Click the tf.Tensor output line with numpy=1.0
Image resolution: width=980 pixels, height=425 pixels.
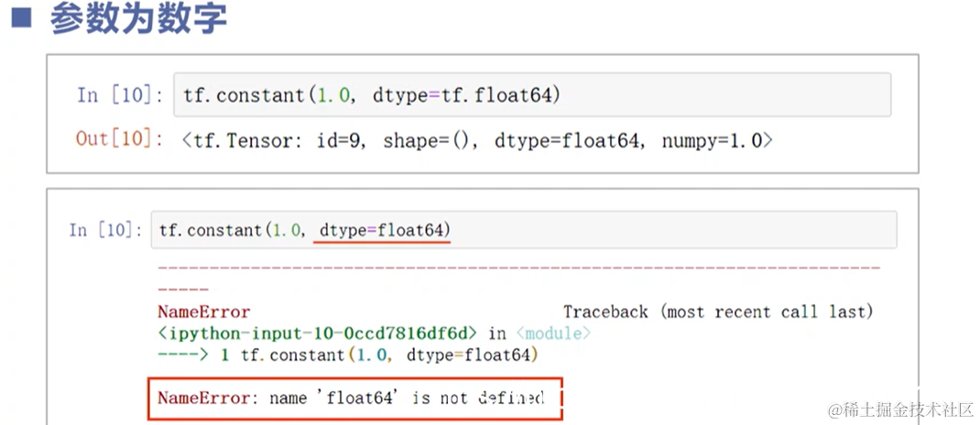(477, 141)
